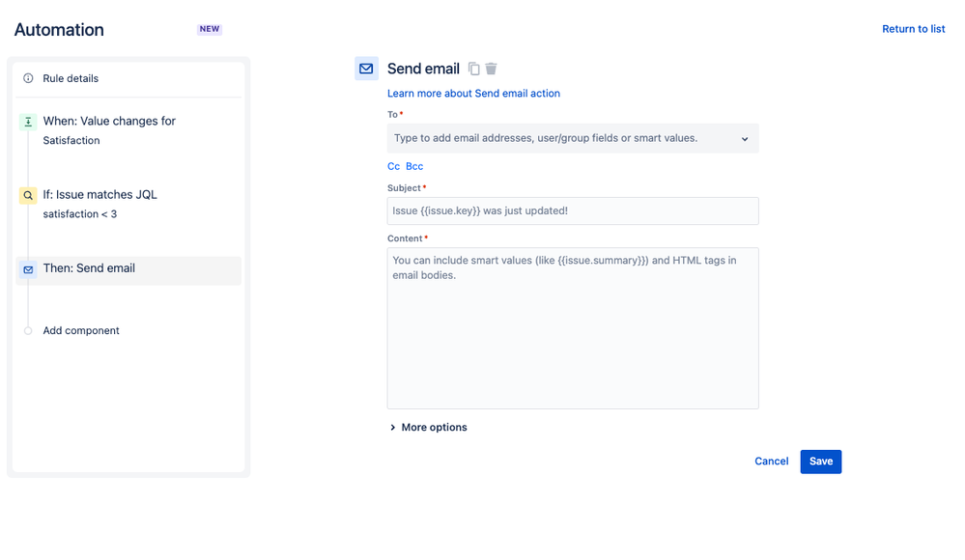965x560 pixels.
Task: Open the To field dropdown arrow
Action: tap(745, 139)
